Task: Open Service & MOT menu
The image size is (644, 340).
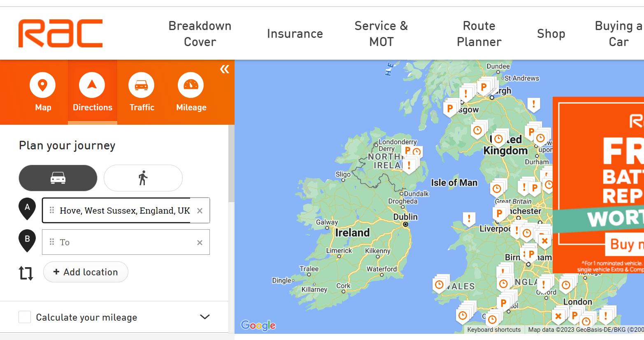Action: (381, 34)
